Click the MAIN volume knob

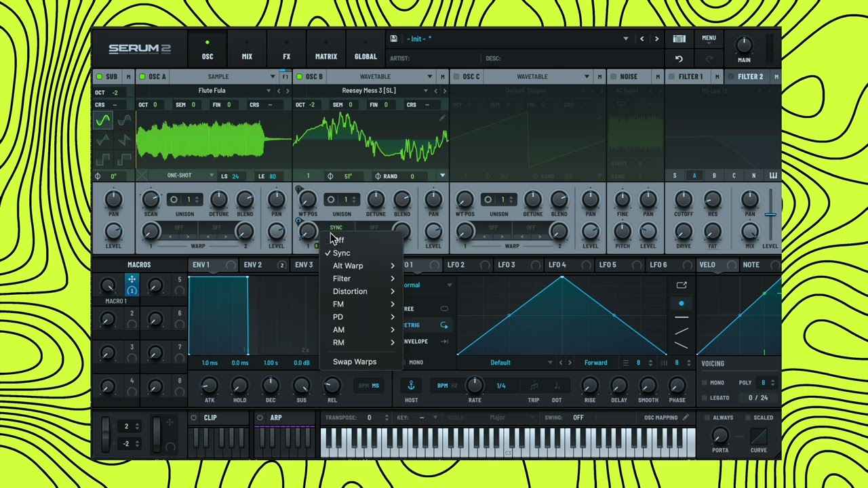[744, 45]
